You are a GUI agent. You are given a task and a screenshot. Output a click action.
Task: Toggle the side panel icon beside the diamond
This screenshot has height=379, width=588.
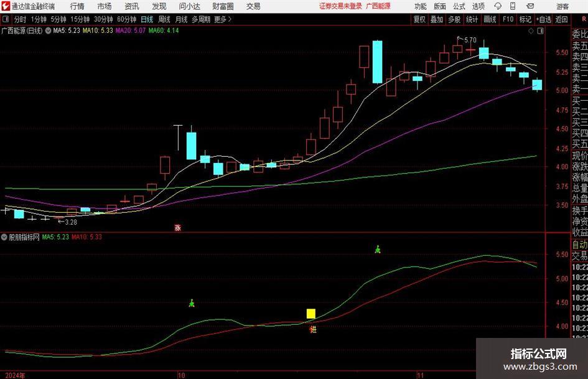pos(540,31)
